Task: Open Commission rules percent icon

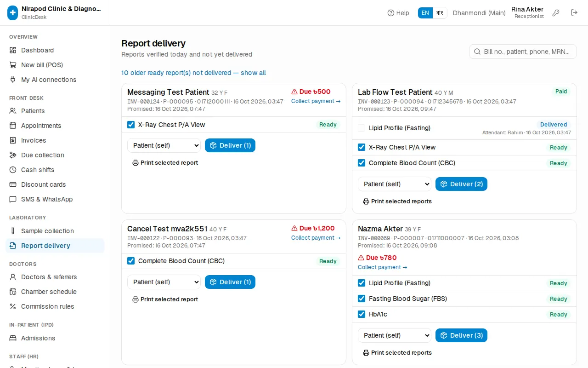Action: [x=13, y=306]
